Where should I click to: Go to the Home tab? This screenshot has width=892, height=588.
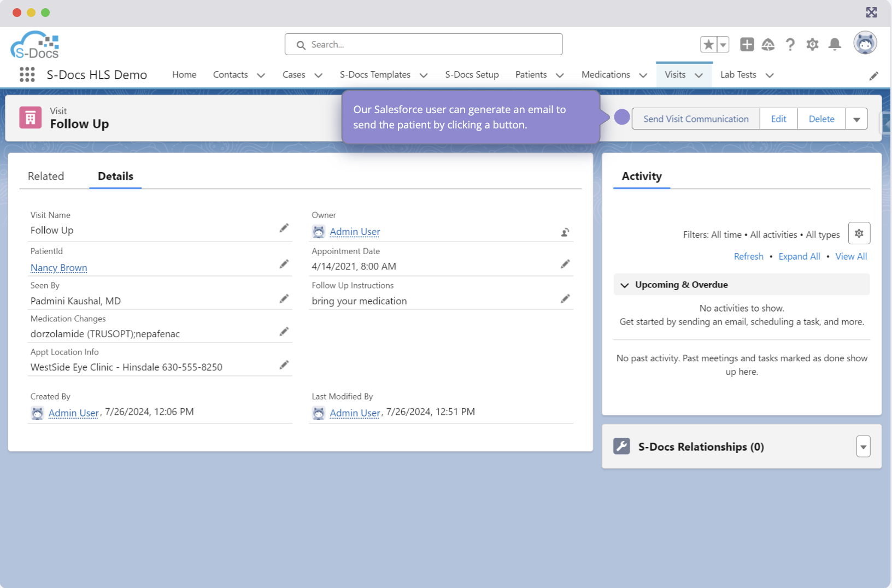point(184,75)
